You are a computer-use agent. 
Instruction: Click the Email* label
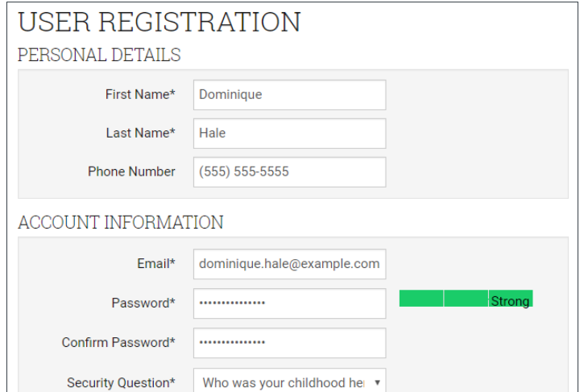click(156, 264)
